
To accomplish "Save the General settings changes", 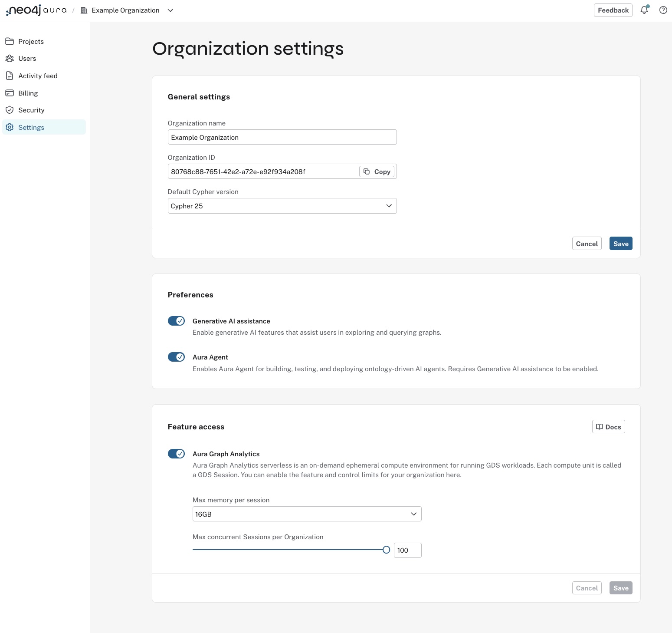I will [x=620, y=243].
